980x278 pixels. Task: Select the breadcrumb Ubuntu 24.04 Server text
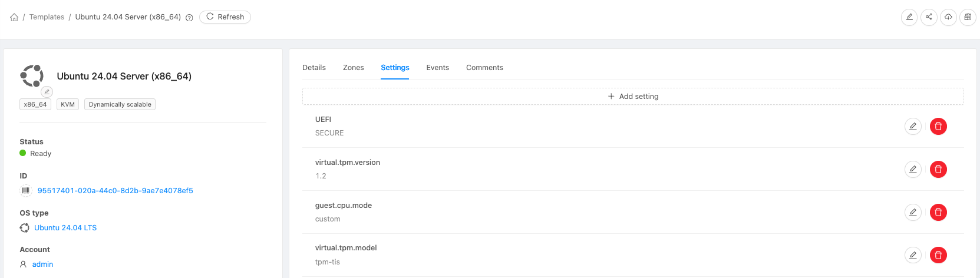(x=128, y=17)
